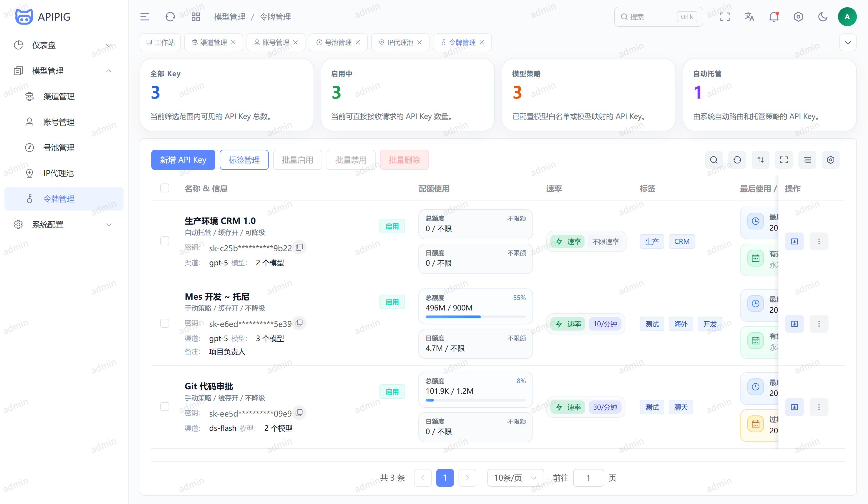Open the 10条/页 page size dropdown
This screenshot has height=504, width=868.
click(x=515, y=478)
